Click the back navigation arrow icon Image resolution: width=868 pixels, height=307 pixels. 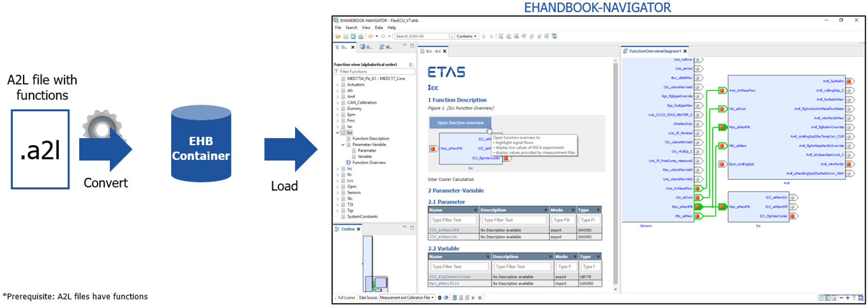(x=371, y=36)
